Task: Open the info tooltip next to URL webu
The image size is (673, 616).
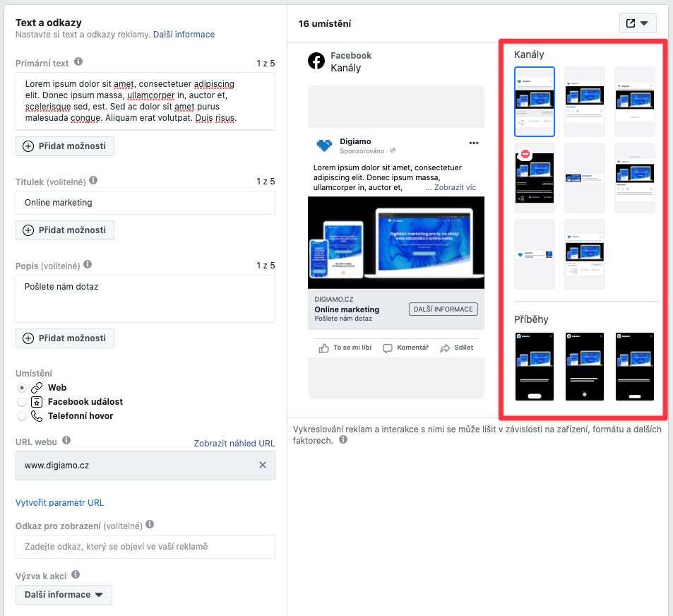Action: (66, 440)
